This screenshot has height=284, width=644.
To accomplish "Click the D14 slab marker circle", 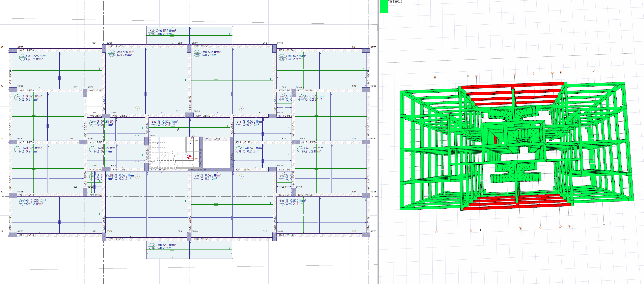I will click(x=239, y=150).
